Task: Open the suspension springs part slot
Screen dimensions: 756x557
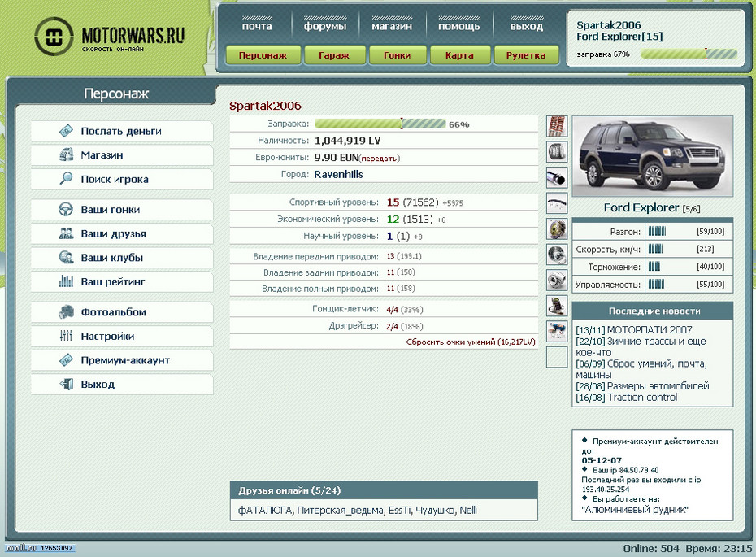Action: [557, 126]
